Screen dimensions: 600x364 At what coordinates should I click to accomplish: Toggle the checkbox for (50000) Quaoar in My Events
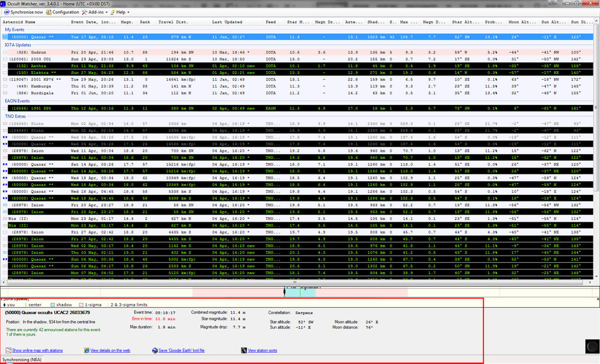point(5,37)
